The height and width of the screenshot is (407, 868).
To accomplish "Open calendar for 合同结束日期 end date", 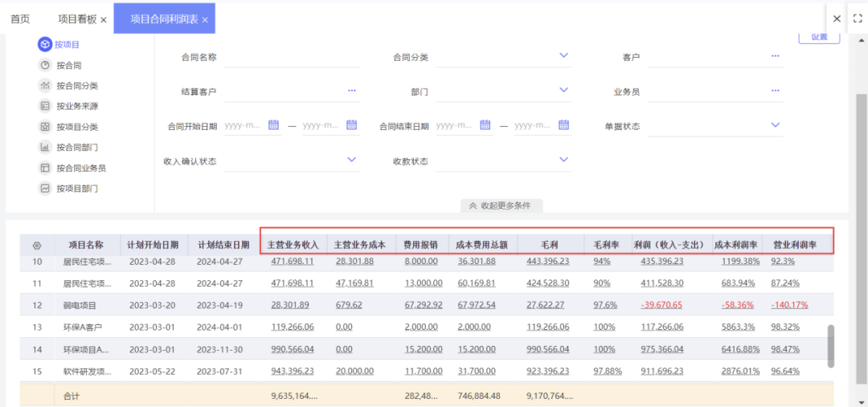I will pyautogui.click(x=563, y=125).
